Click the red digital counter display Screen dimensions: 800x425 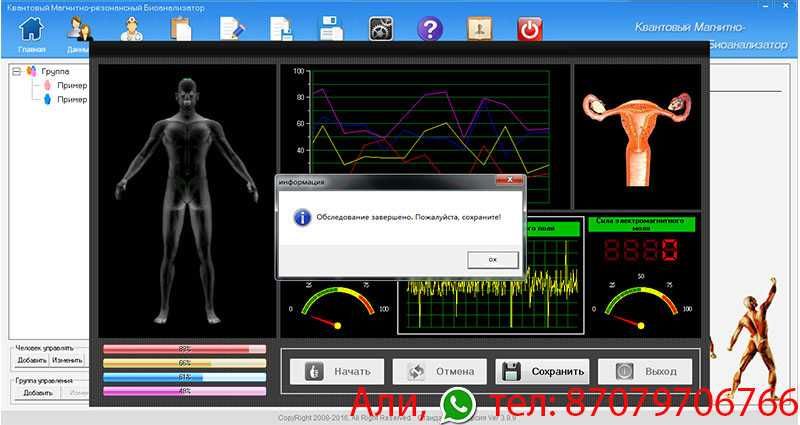641,251
